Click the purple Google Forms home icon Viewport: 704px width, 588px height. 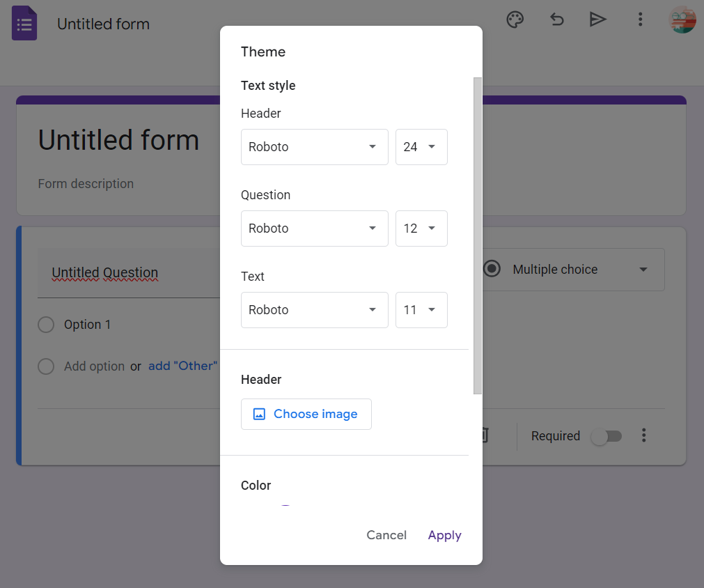(24, 23)
